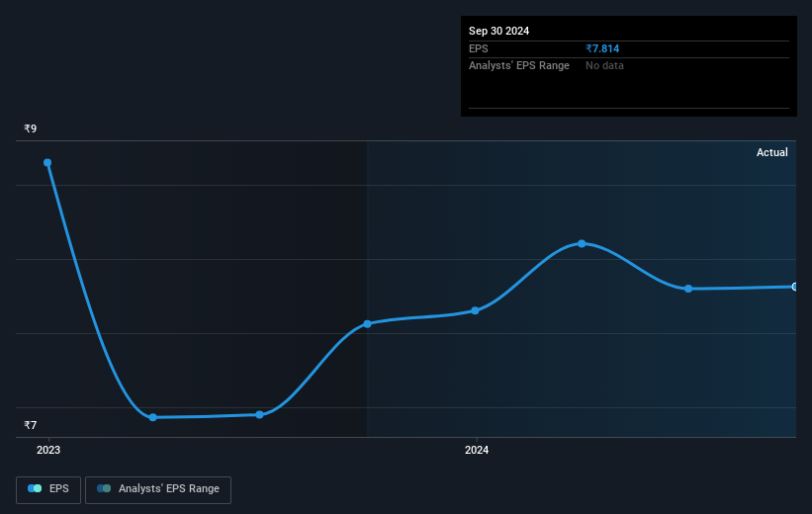Click the 'No data' analysts range value
The image size is (812, 514).
coord(604,66)
